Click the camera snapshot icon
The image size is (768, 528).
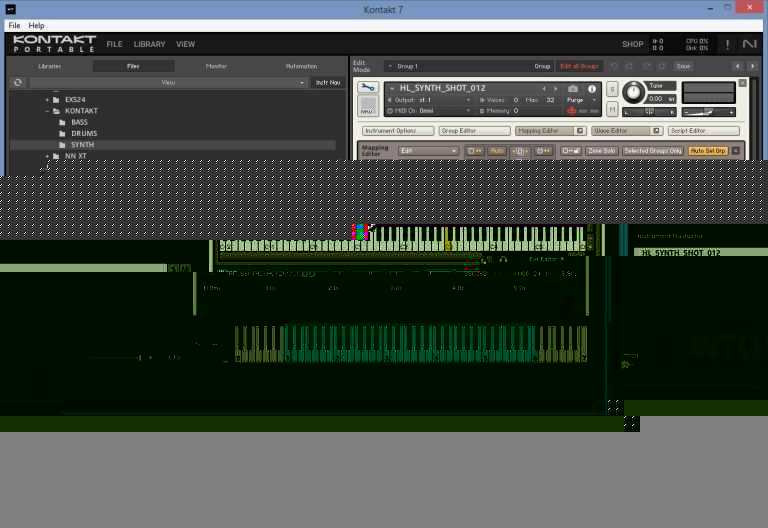(573, 89)
